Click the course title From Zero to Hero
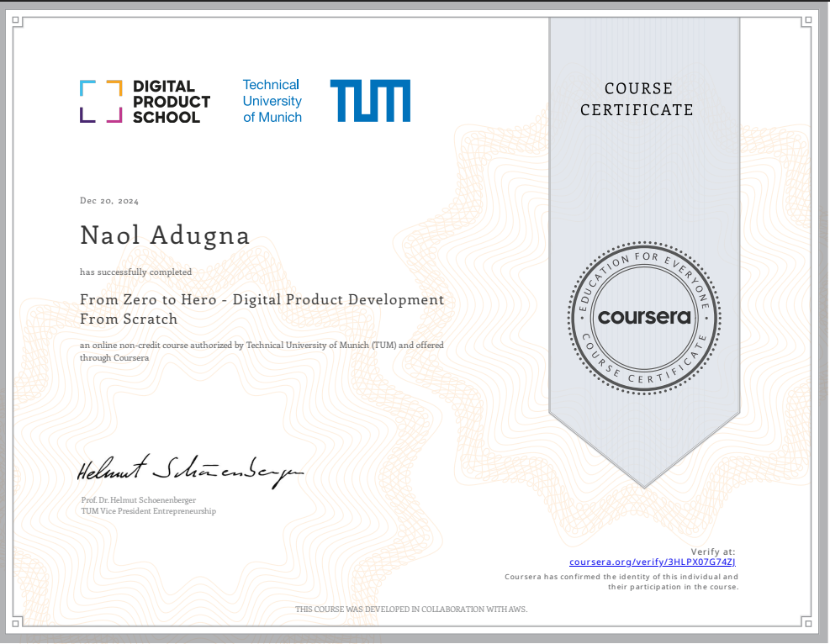The height and width of the screenshot is (644, 830). 262,299
